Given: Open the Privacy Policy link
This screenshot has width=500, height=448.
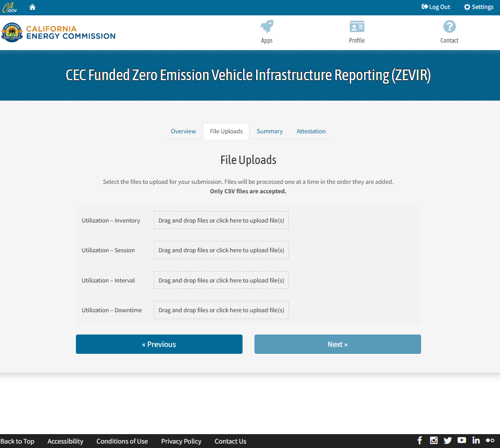Looking at the screenshot, I should coord(181,441).
